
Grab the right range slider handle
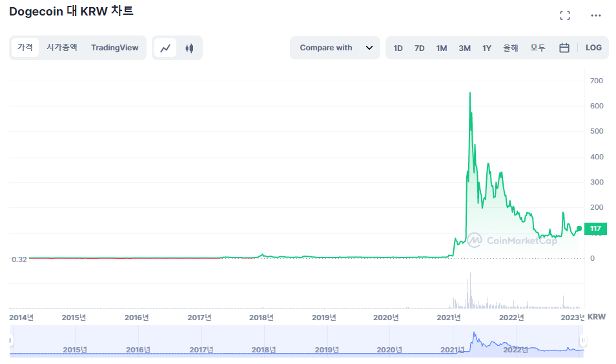click(x=583, y=340)
